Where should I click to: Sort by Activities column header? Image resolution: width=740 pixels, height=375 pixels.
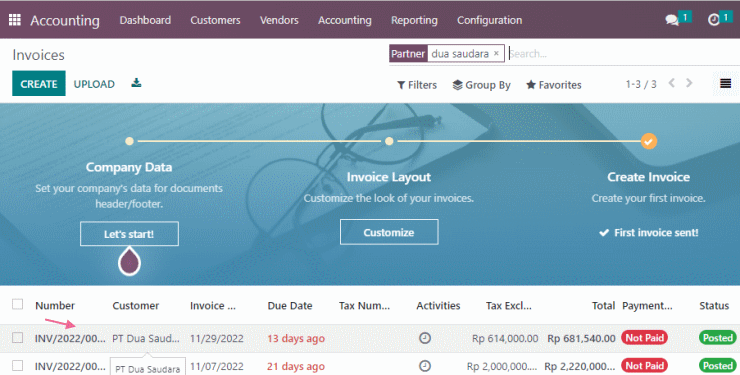point(438,305)
